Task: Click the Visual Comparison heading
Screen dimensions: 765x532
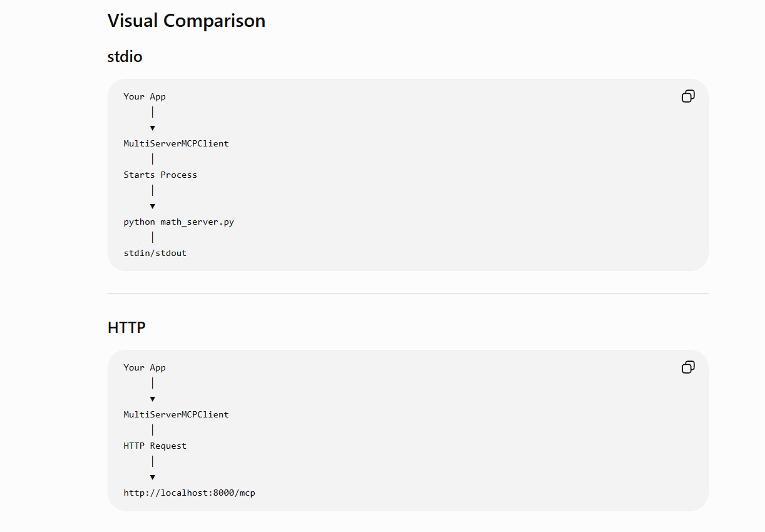Action: (x=187, y=21)
